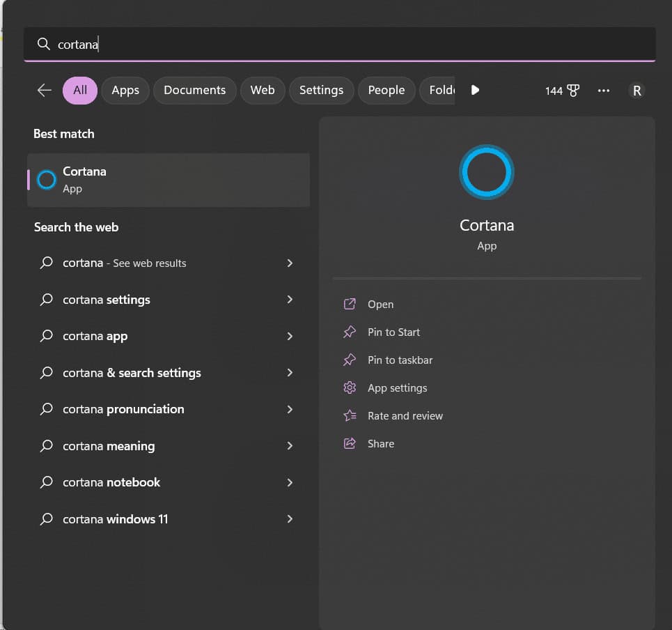
Task: Click 'See web results' suggestion text
Action: [x=150, y=263]
